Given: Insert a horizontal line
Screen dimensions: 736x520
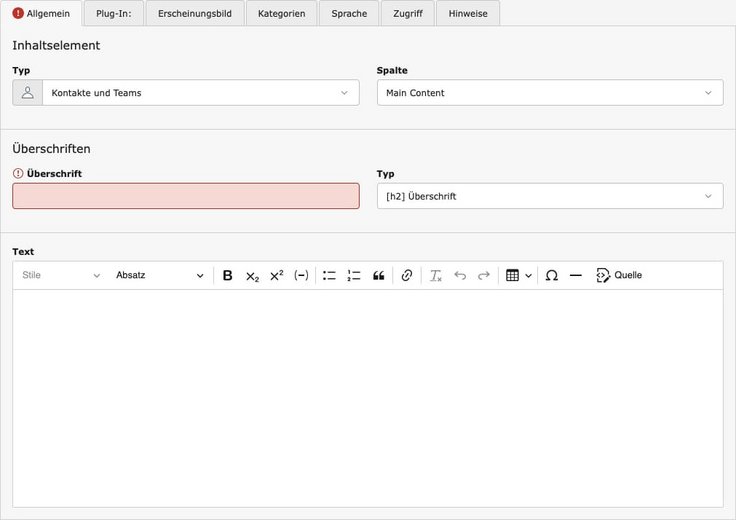Looking at the screenshot, I should [x=576, y=276].
